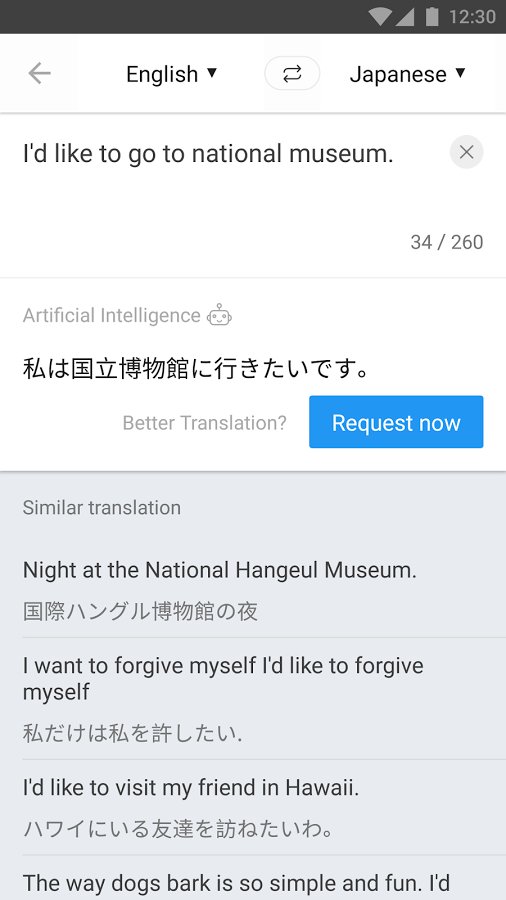Open the English source language dropdown
Screen dimensions: 506x900
[172, 74]
